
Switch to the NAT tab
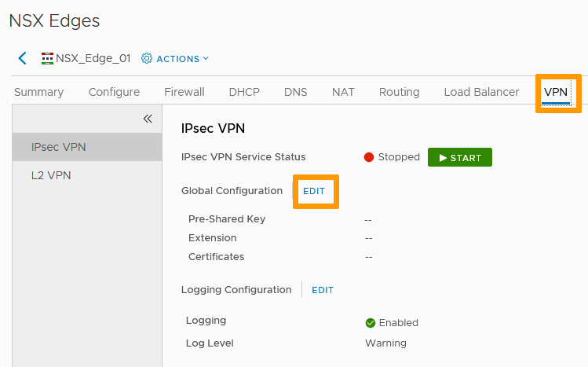coord(343,92)
